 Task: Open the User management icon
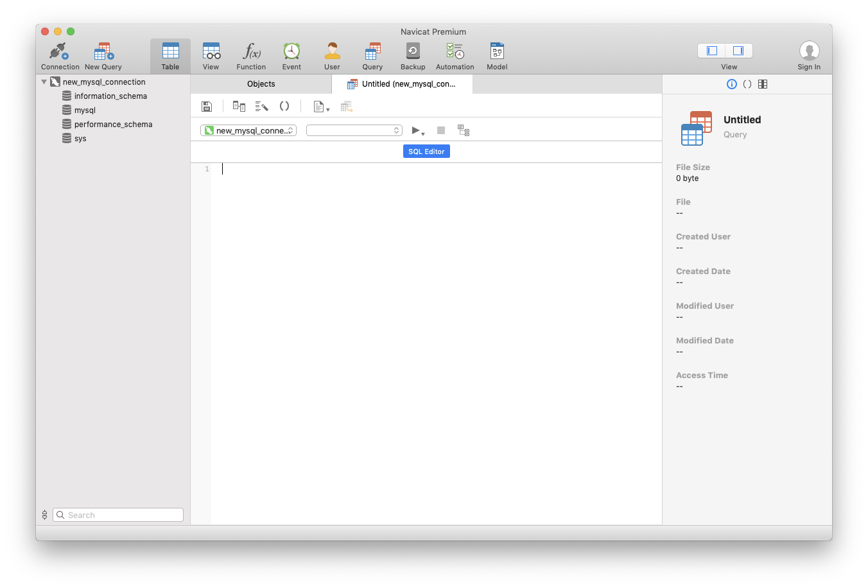(x=332, y=56)
